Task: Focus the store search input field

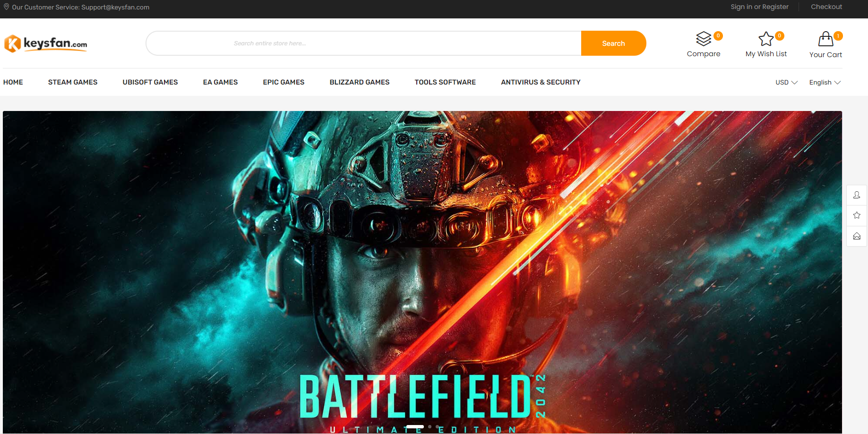Action: pyautogui.click(x=364, y=43)
